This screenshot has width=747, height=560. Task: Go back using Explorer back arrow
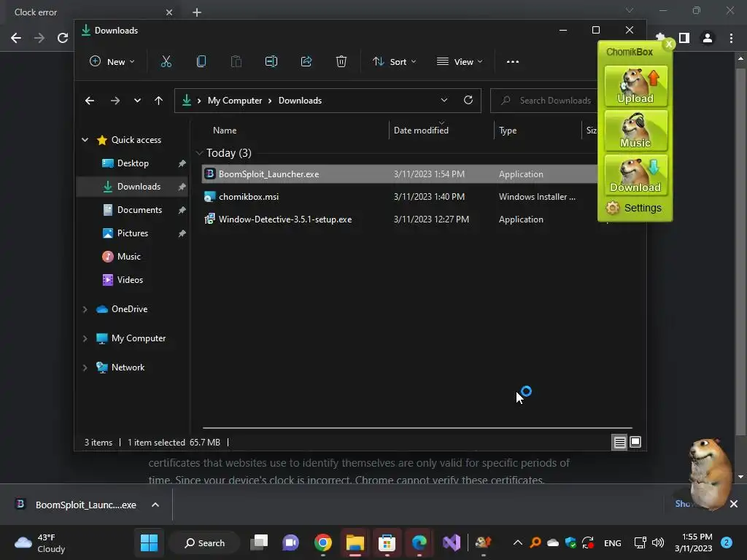pyautogui.click(x=90, y=101)
